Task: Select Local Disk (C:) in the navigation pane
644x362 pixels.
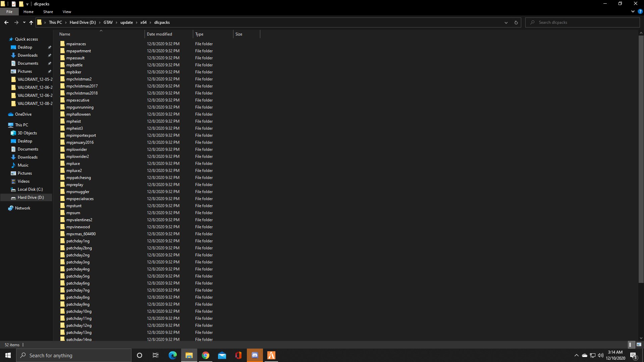Action: 30,189
